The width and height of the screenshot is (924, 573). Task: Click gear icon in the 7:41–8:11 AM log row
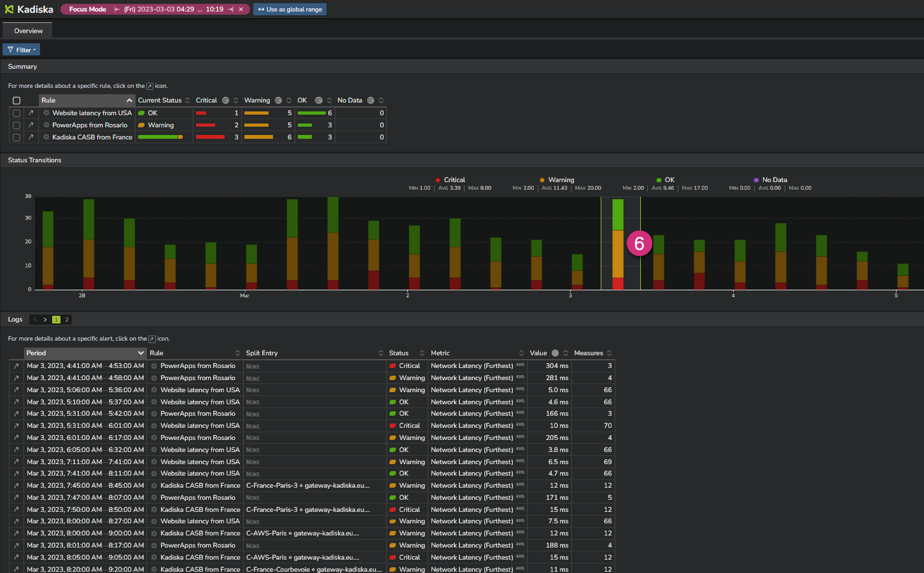(154, 474)
